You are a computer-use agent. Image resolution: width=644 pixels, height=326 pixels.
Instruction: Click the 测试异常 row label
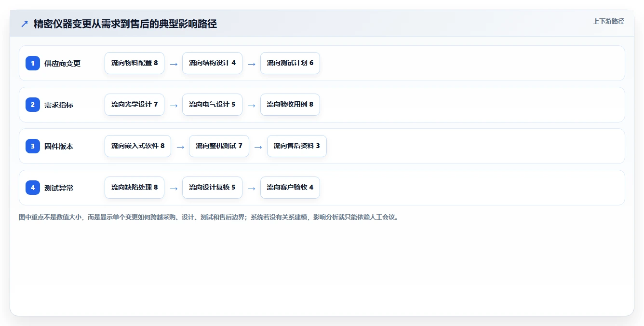pyautogui.click(x=59, y=188)
